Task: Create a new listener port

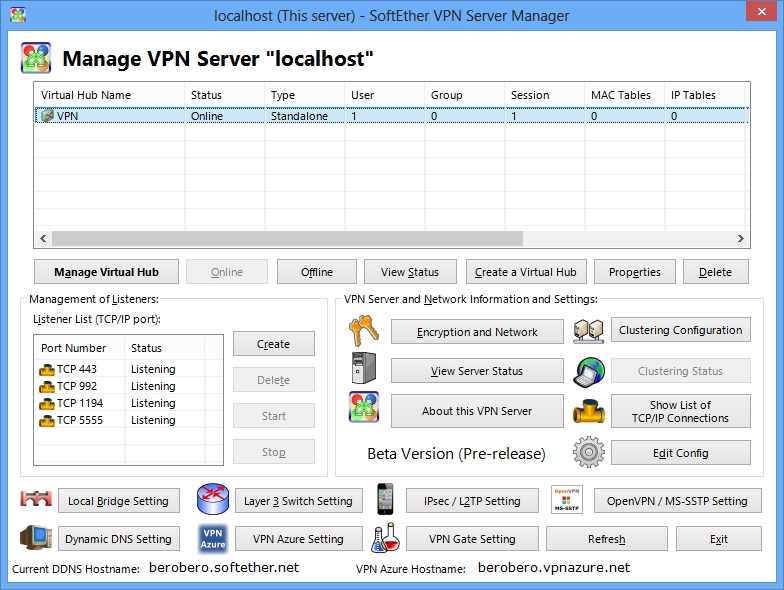Action: click(274, 344)
